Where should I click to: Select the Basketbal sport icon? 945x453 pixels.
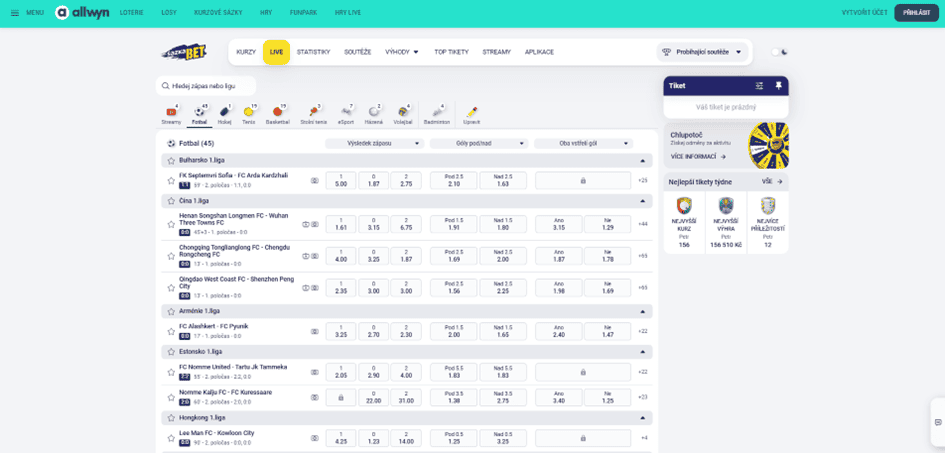278,114
